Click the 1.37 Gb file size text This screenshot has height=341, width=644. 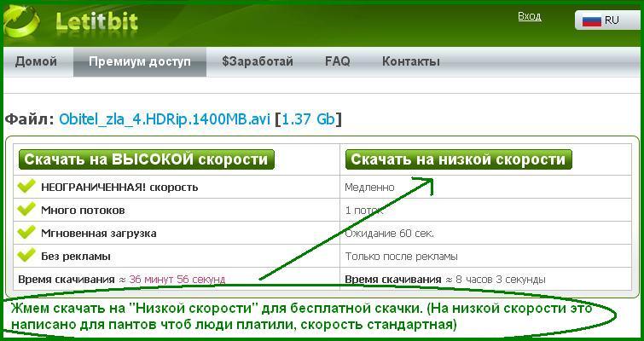pos(308,119)
